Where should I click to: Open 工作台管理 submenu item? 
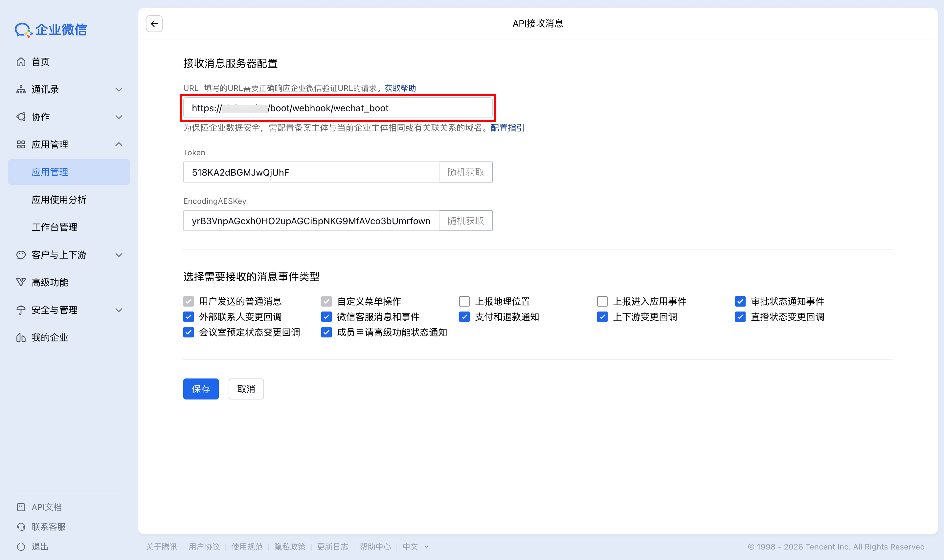[55, 227]
